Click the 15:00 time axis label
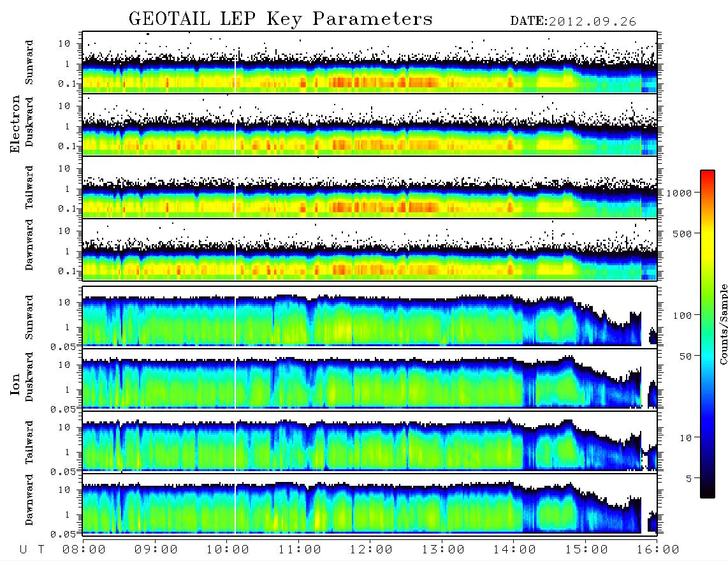728x561 pixels. [x=586, y=550]
